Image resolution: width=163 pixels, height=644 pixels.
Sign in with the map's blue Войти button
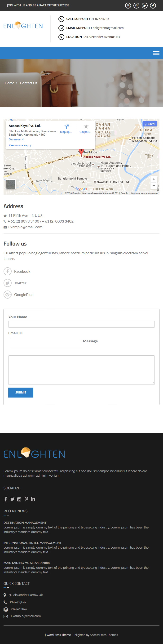pyautogui.click(x=150, y=124)
